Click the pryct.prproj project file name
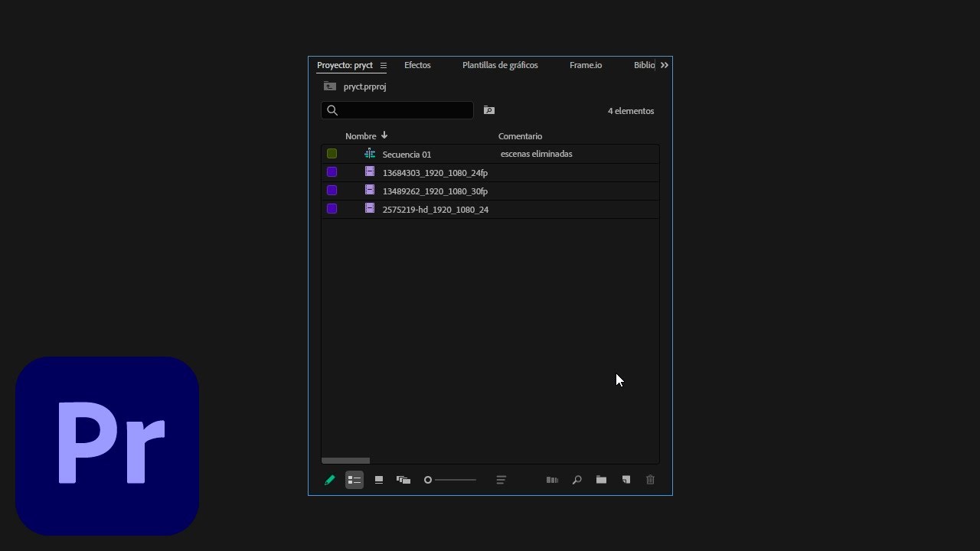Viewport: 980px width, 551px height. pyautogui.click(x=364, y=86)
